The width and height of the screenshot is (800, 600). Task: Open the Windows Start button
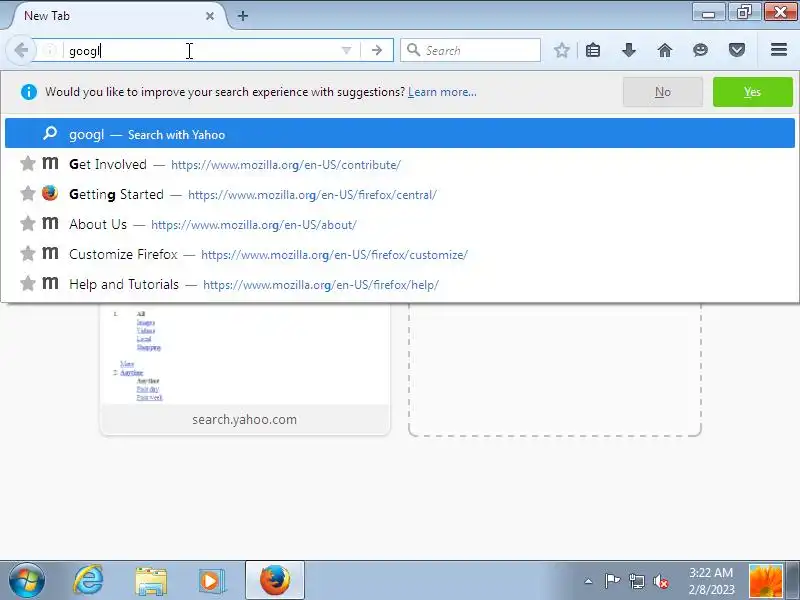(x=27, y=581)
